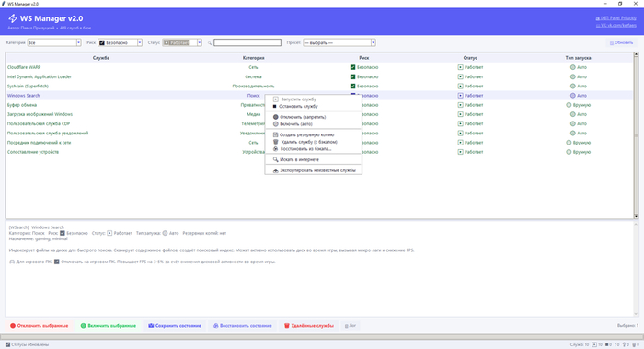Click the Обновить button
Screen dimensions: 644x349
coord(621,42)
